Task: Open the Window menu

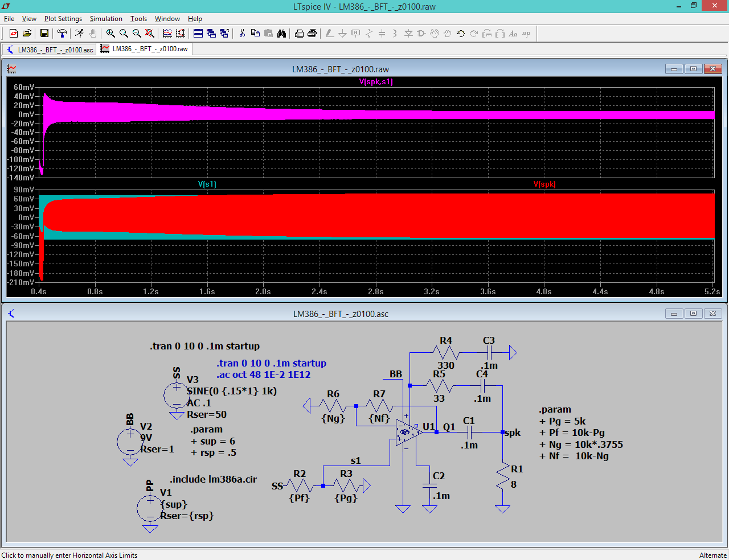Action: point(167,19)
